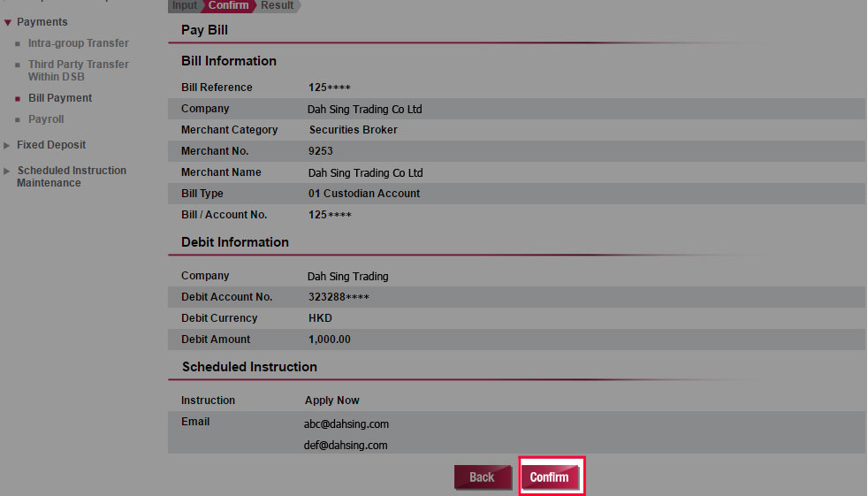The height and width of the screenshot is (496, 868).
Task: Click the Pay Bill heading
Action: 204,30
